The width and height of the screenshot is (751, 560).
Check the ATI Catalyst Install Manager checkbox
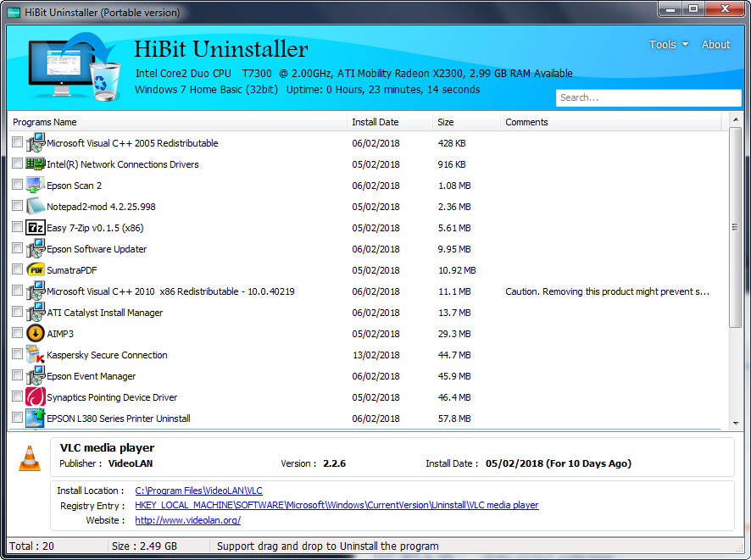[x=17, y=312]
